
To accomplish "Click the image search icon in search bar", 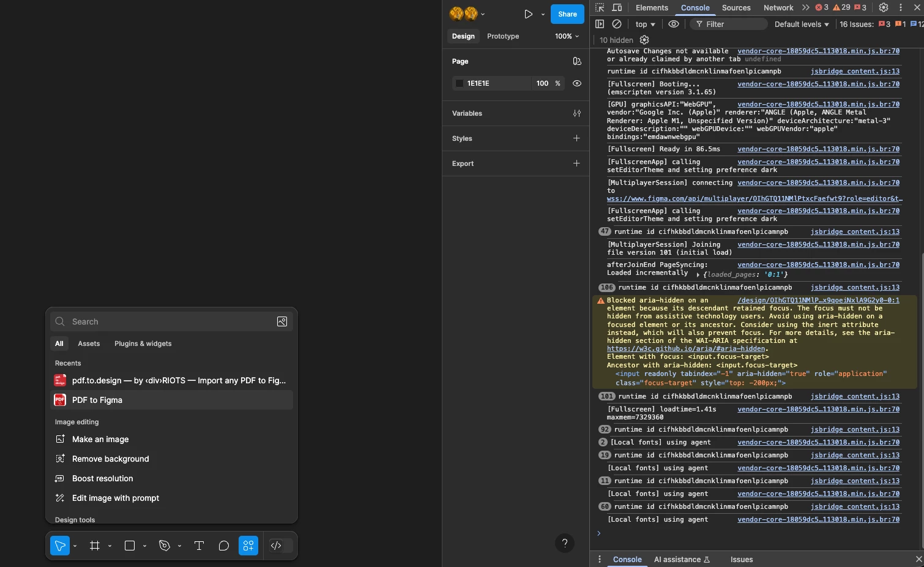I will 282,321.
